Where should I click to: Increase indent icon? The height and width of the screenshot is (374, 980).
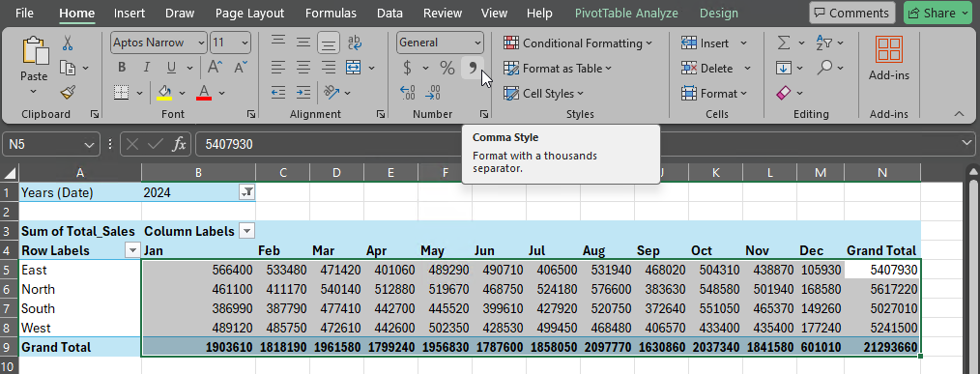coord(303,93)
